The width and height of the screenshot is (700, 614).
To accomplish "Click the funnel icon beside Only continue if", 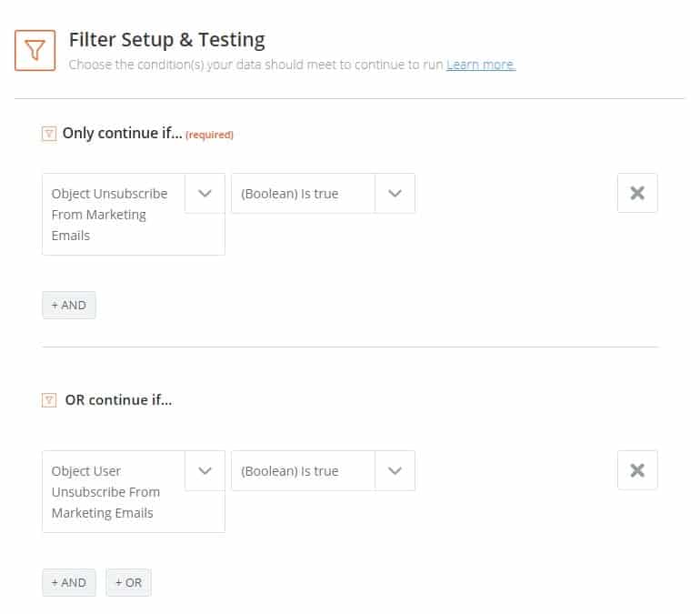I will tap(49, 134).
